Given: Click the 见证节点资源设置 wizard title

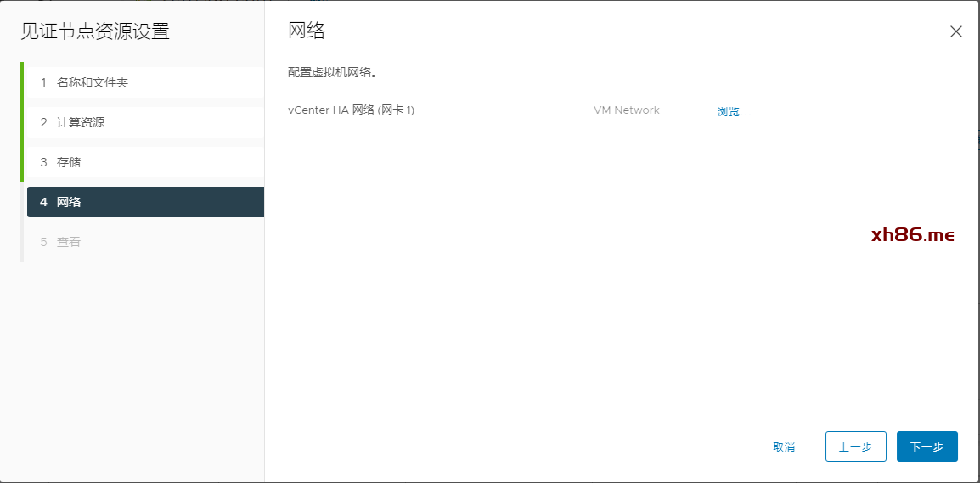Looking at the screenshot, I should coord(95,32).
